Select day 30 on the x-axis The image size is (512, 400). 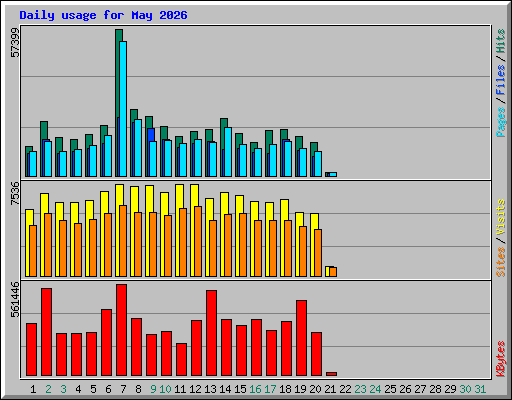(465, 389)
